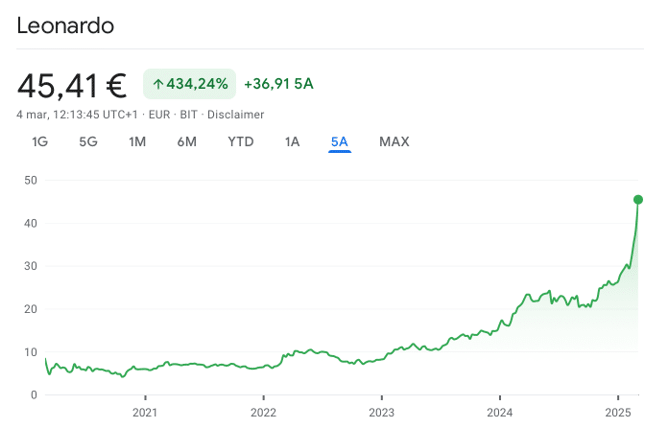Click the Leonardo title
Image resolution: width=665 pixels, height=438 pixels.
(x=65, y=26)
